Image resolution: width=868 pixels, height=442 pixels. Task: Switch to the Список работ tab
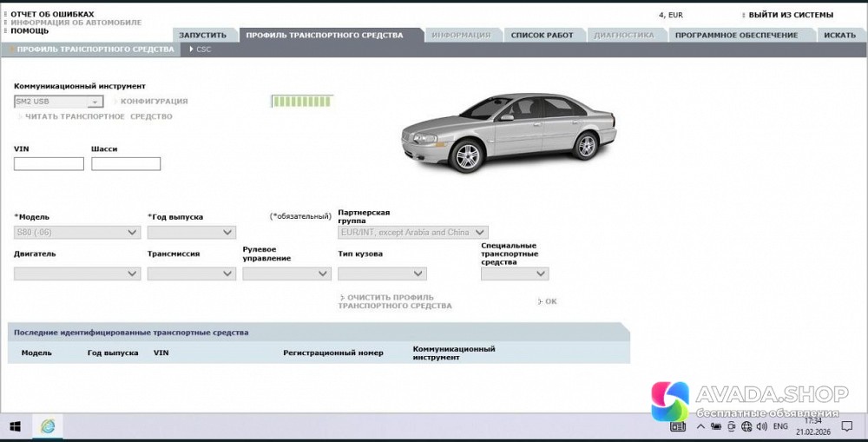(542, 36)
